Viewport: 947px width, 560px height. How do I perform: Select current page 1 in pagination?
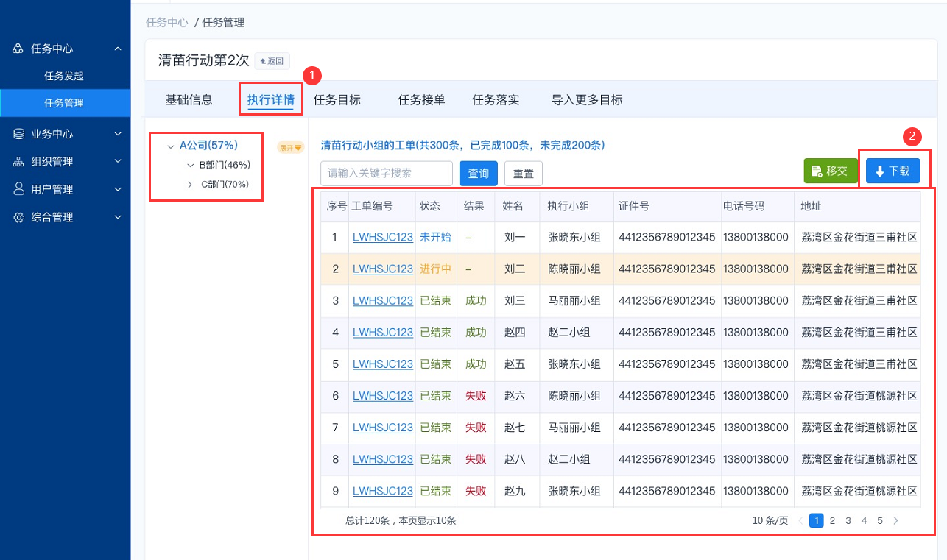[816, 520]
